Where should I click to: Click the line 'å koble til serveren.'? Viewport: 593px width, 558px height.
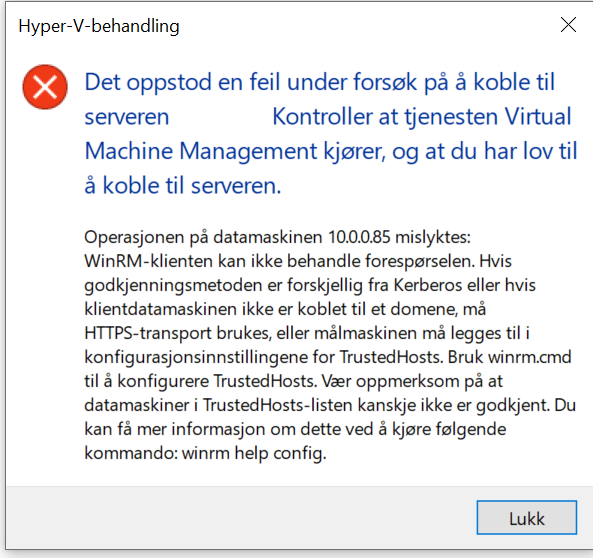pos(183,186)
